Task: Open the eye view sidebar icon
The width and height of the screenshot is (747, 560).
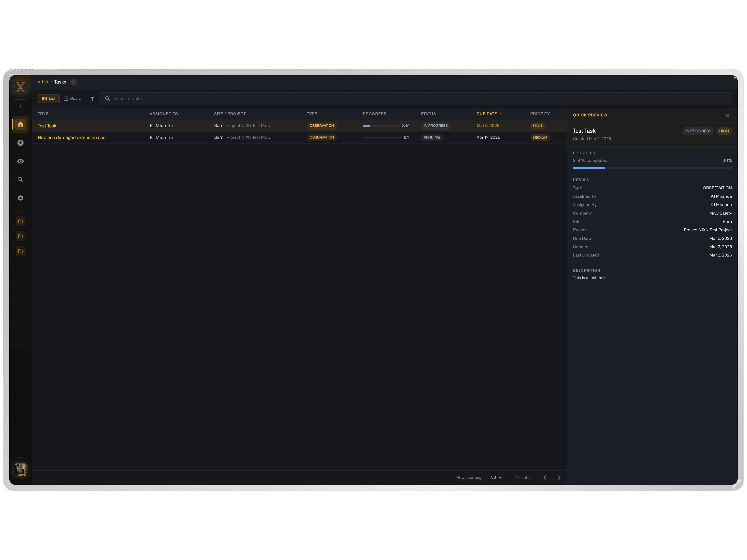Action: 21,161
